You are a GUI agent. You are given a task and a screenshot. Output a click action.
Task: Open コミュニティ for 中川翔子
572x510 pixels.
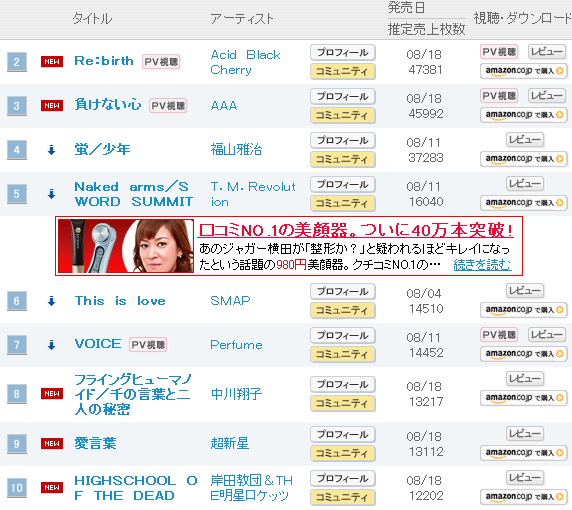coord(343,403)
